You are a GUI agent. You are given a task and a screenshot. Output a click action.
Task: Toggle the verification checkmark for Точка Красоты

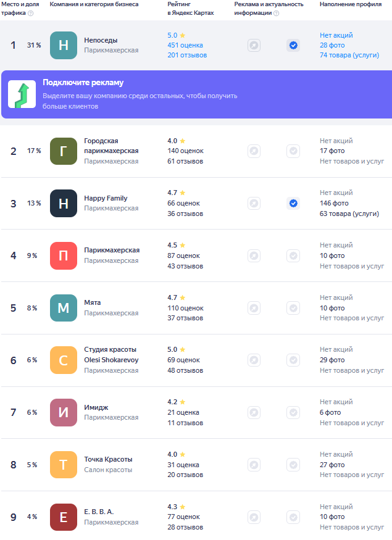click(293, 465)
